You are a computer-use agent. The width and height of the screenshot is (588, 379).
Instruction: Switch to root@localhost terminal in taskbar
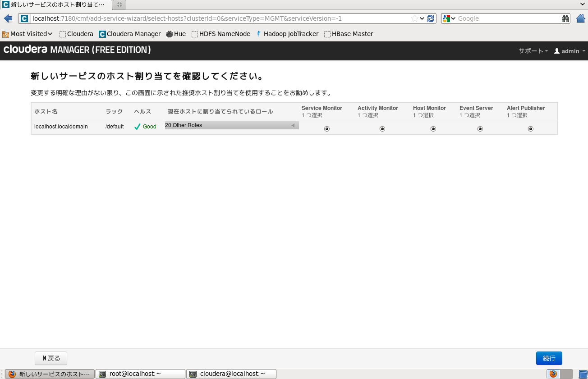[141, 374]
